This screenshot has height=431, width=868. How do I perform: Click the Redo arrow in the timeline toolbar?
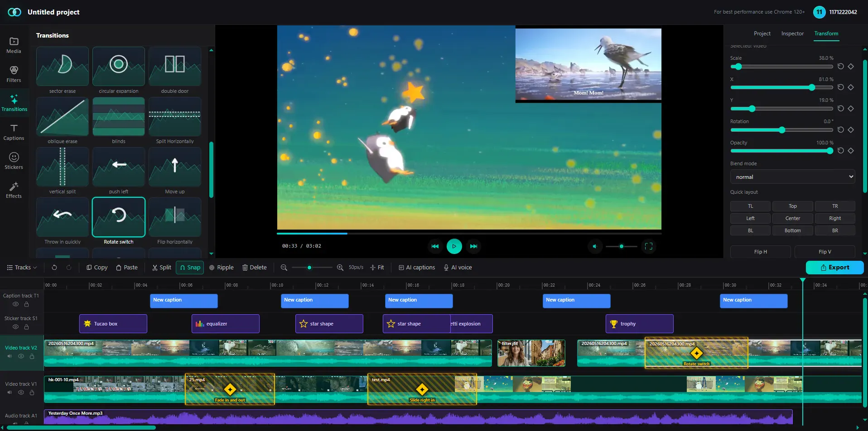click(69, 268)
